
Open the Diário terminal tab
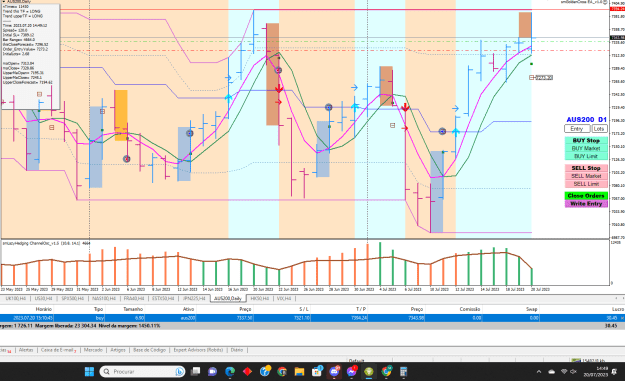[x=236, y=350]
